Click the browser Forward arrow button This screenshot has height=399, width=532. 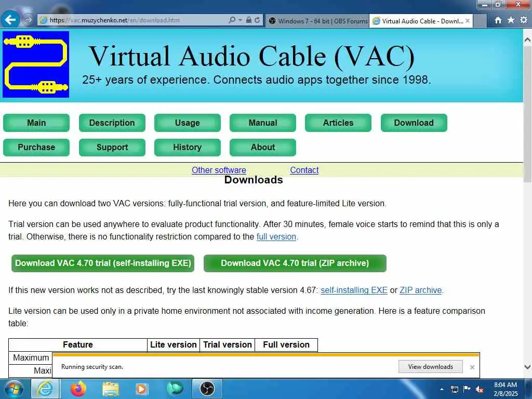[x=29, y=20]
